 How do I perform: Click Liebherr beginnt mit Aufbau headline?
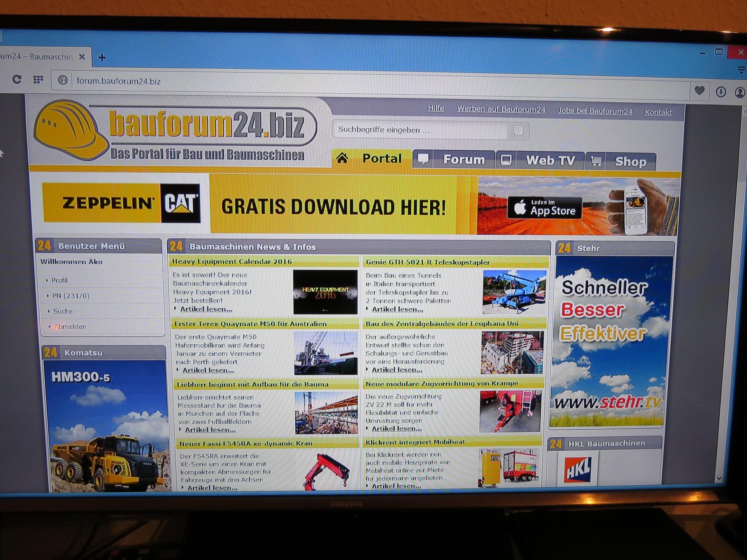click(x=253, y=385)
